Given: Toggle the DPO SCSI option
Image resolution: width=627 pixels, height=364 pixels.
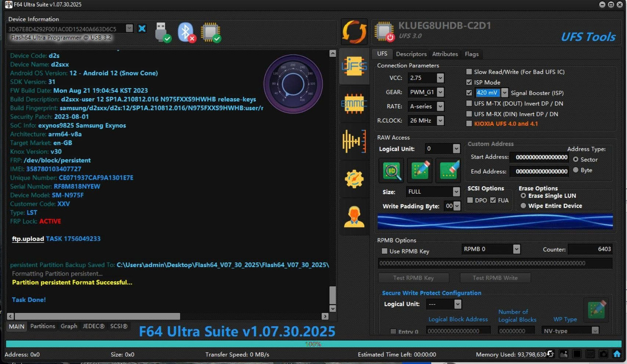Looking at the screenshot, I should [470, 200].
